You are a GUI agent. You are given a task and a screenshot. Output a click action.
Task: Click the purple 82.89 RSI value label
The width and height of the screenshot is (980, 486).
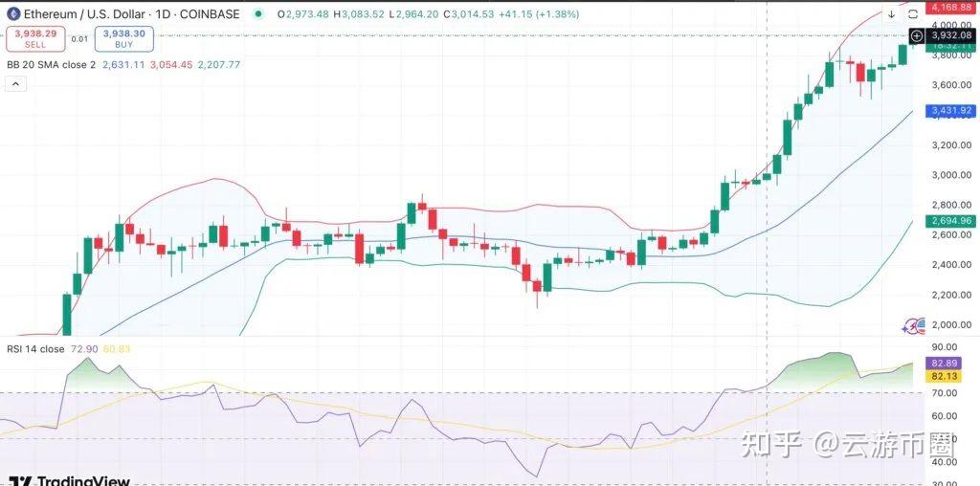[x=942, y=363]
